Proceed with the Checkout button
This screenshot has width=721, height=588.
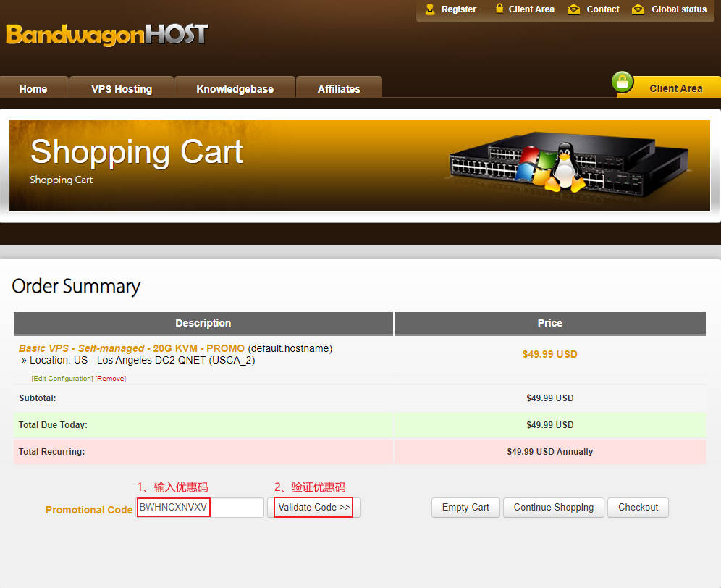pos(638,508)
